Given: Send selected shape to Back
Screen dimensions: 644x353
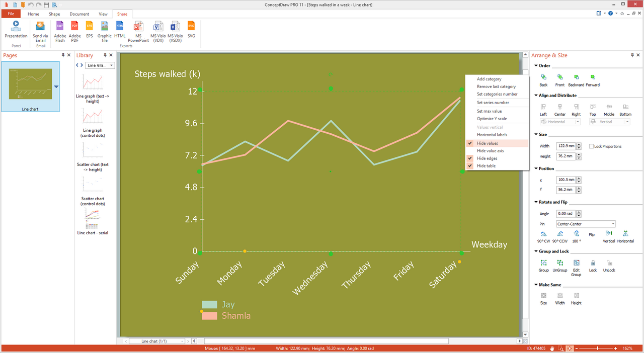Looking at the screenshot, I should pos(543,80).
